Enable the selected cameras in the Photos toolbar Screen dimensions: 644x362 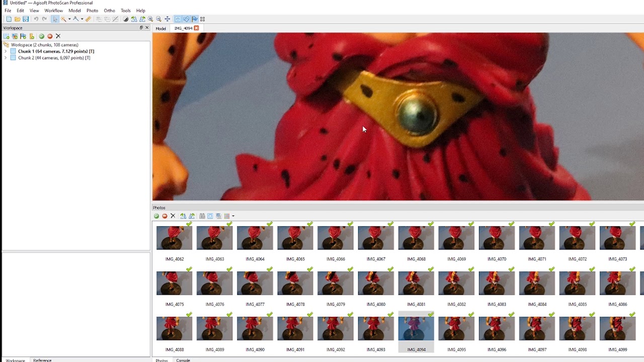(x=156, y=216)
